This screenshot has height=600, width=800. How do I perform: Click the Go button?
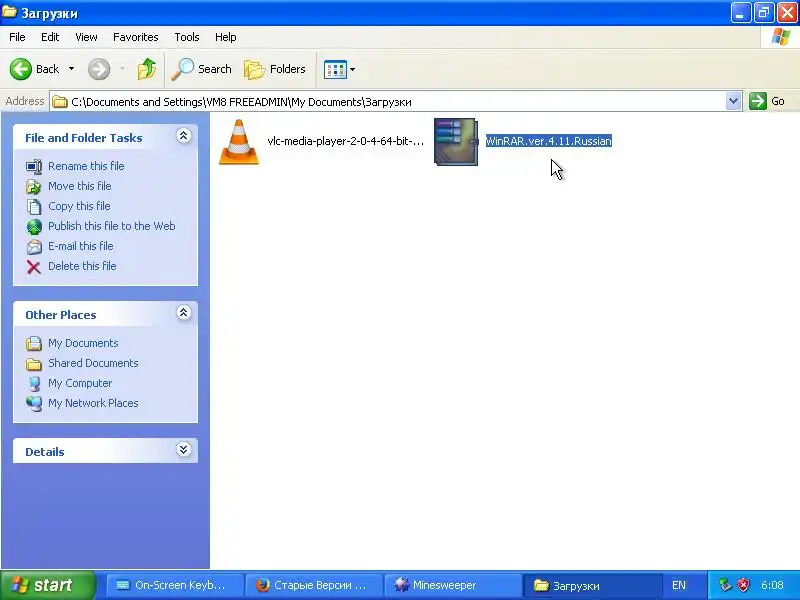tap(766, 101)
